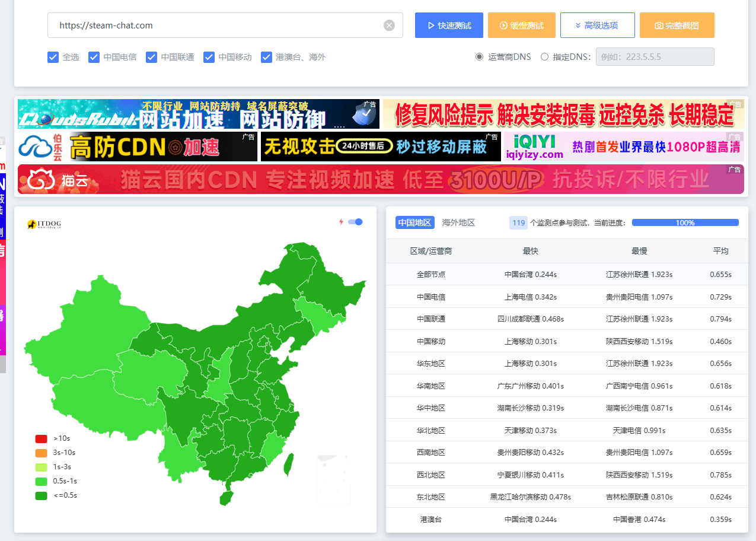
Task: Select the 中国地区 tab
Action: tap(414, 222)
